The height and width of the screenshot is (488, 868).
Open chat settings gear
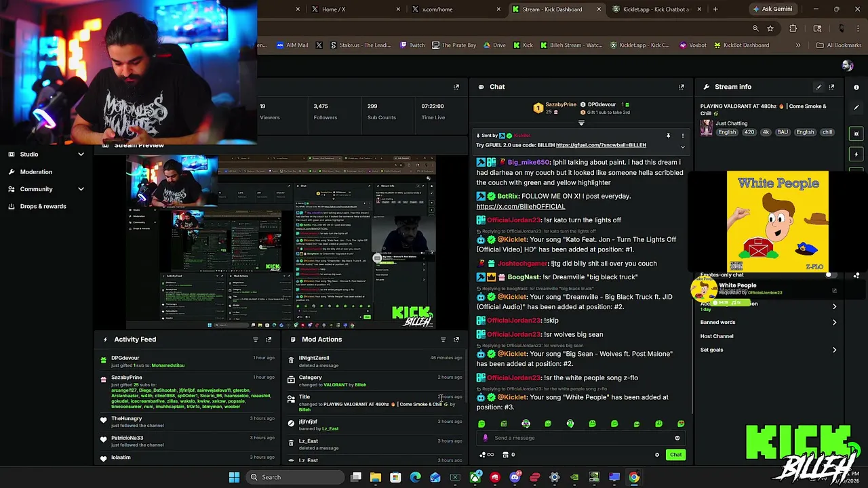[x=656, y=455]
